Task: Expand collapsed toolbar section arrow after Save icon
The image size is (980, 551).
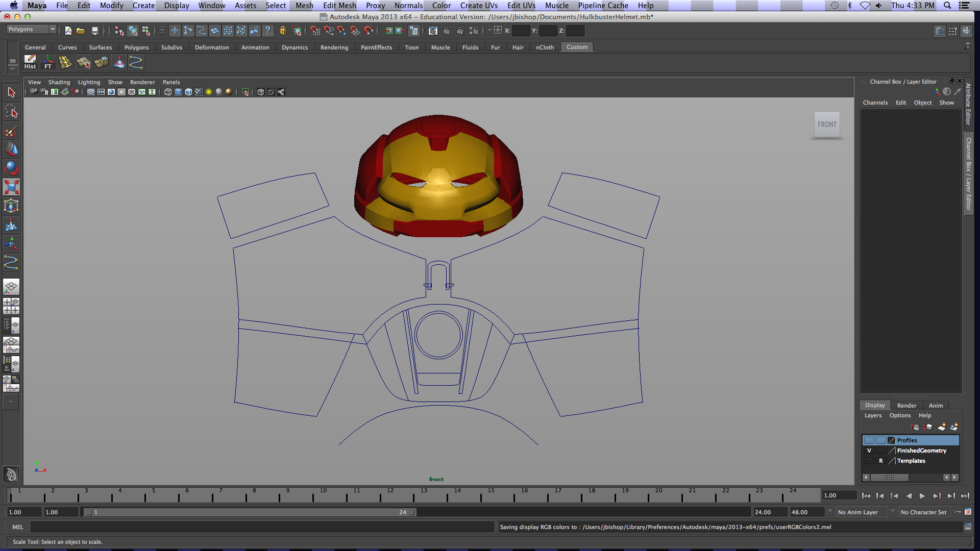Action: pyautogui.click(x=104, y=31)
